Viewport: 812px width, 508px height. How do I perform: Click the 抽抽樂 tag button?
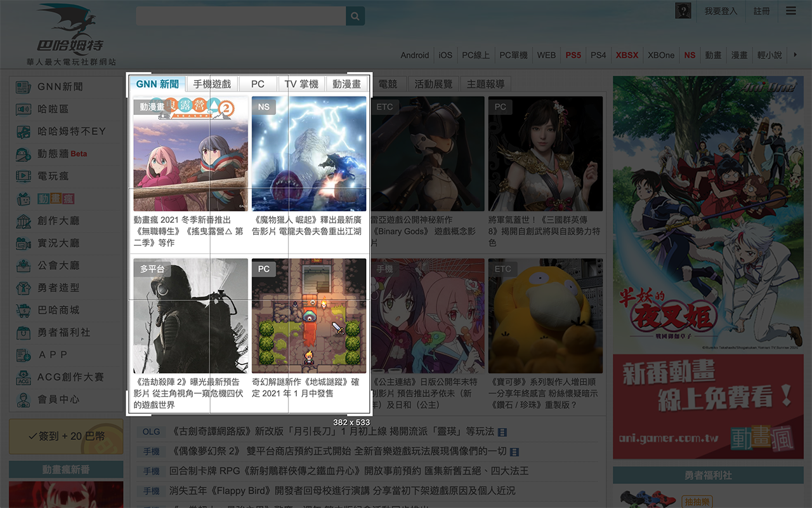click(x=698, y=502)
